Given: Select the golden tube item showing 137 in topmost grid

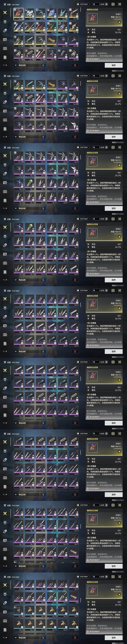Looking at the screenshot, I should click(x=52, y=41).
